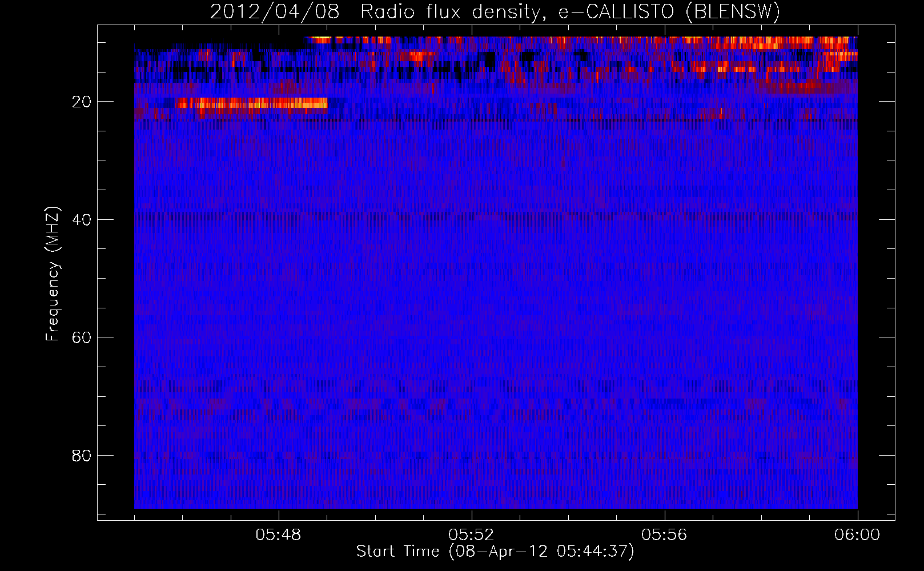
Task: Click the "05:56" time tick label
Action: 664,535
